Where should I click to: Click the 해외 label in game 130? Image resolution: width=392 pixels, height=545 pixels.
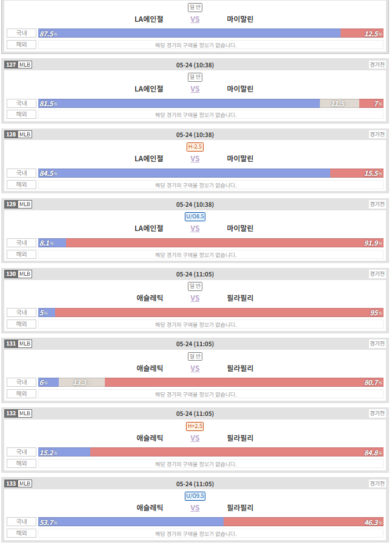pyautogui.click(x=22, y=324)
